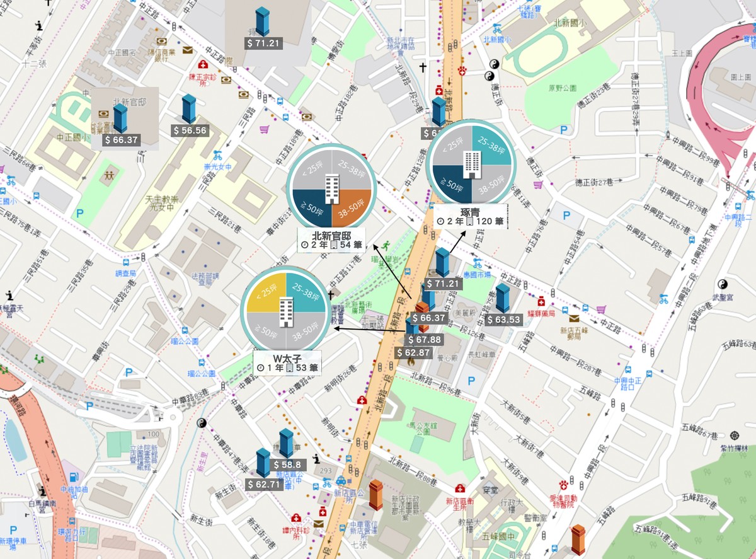Select the building marker above $ 63.53
The height and width of the screenshot is (559, 756).
click(502, 298)
